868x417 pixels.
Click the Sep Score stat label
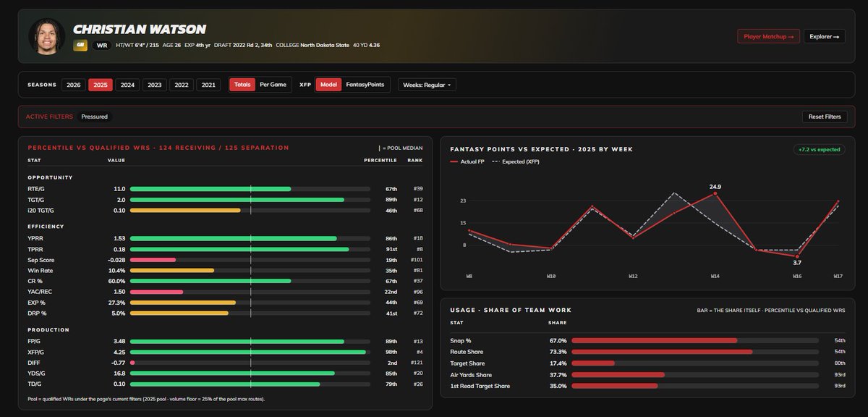pos(41,260)
